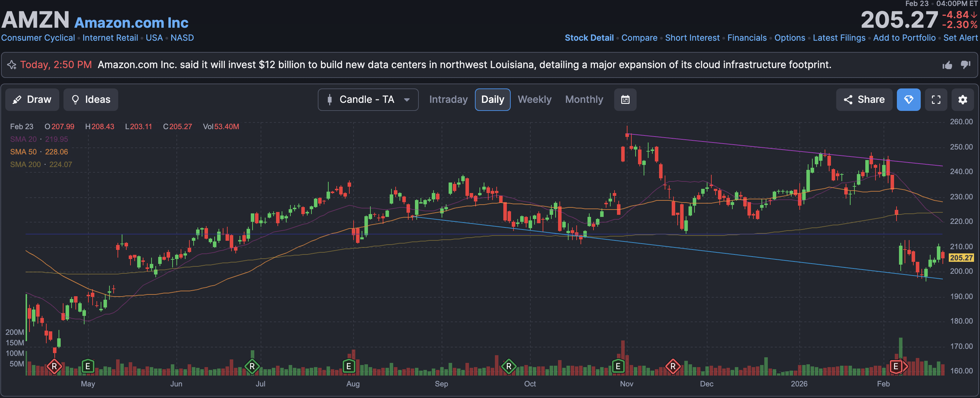
Task: Switch chart to Monthly timeframe
Action: (584, 100)
